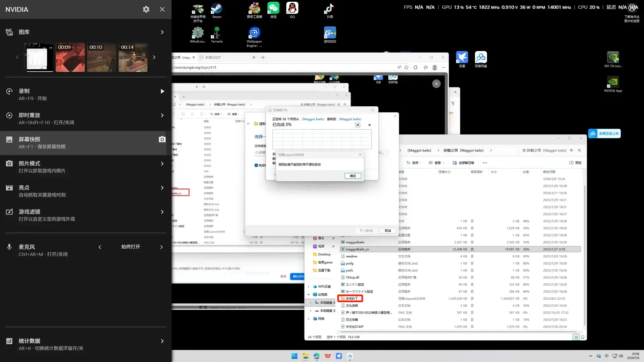This screenshot has height=362, width=644.
Task: Open NVIDIA overlay settings gear
Action: pyautogui.click(x=146, y=9)
